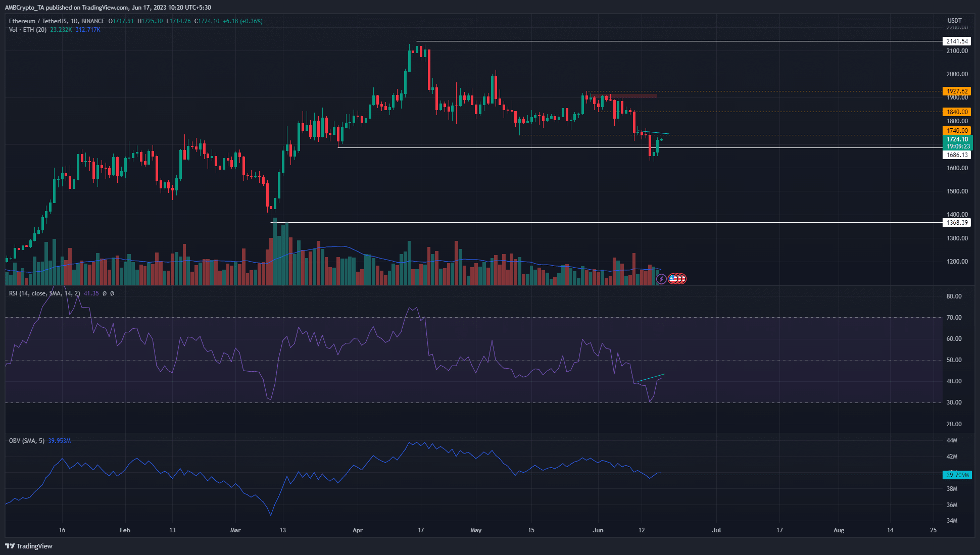Image resolution: width=980 pixels, height=555 pixels.
Task: Click the 'Ethereum / TetherUS, 1D, BINANCE' chart title
Action: click(57, 21)
